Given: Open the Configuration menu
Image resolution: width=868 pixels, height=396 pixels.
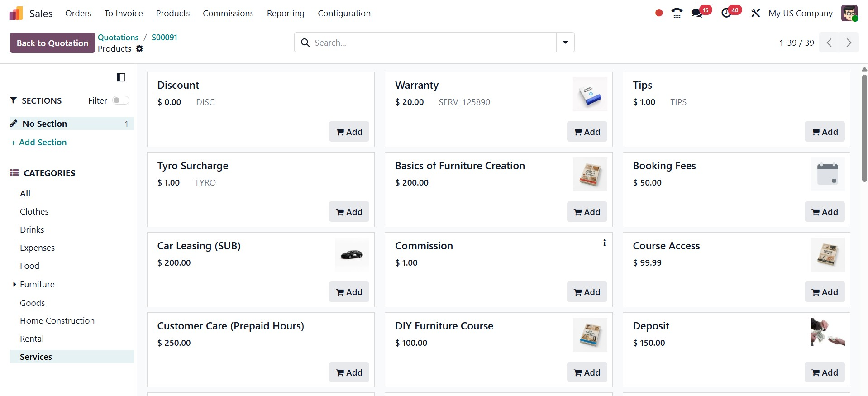Looking at the screenshot, I should click(x=344, y=14).
